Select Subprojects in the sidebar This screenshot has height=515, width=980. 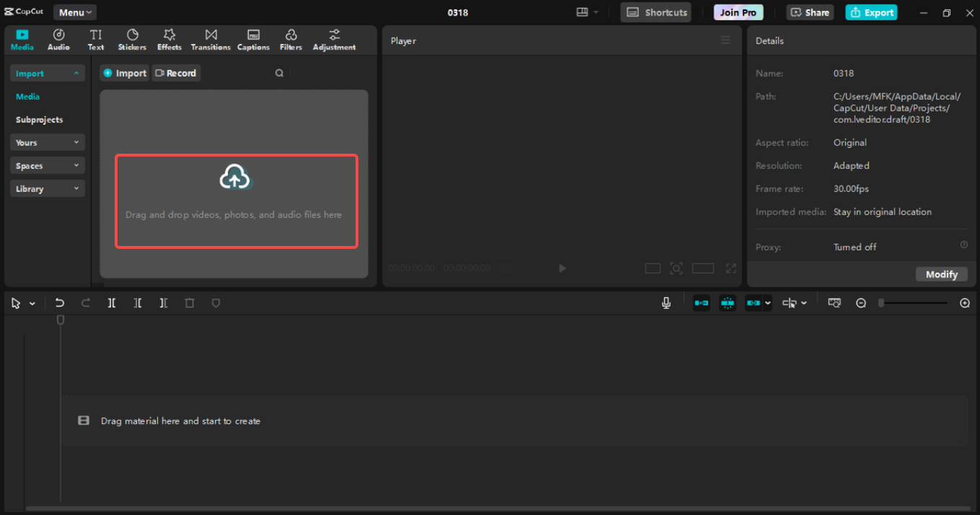40,120
